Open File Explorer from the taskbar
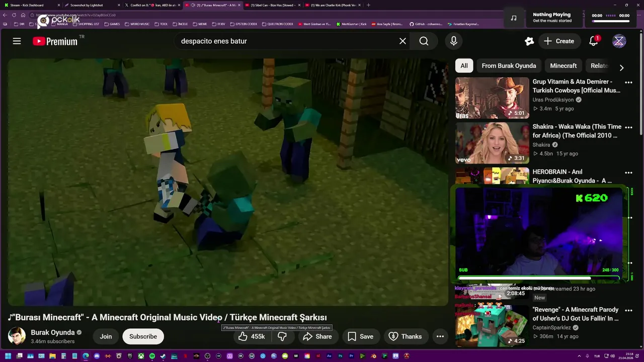The width and height of the screenshot is (644, 362). pos(52,356)
